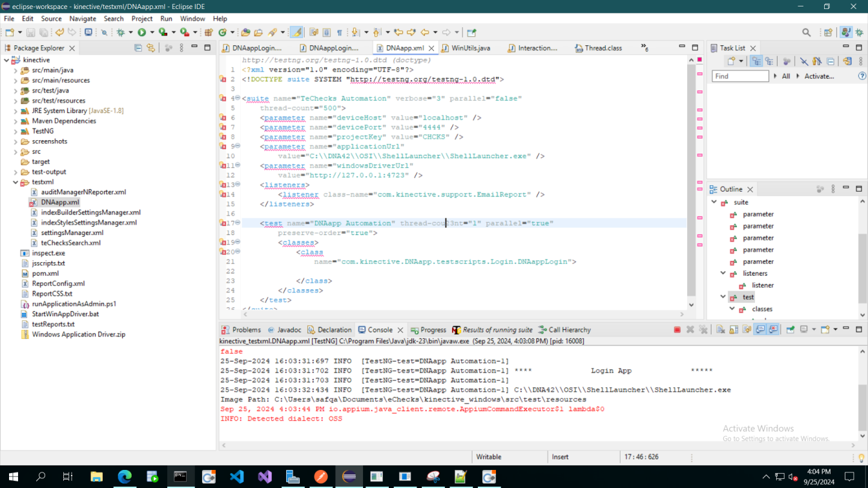Toggle Show Console When Standard Out Changes
Screen dimensions: 868x488
tap(760, 330)
